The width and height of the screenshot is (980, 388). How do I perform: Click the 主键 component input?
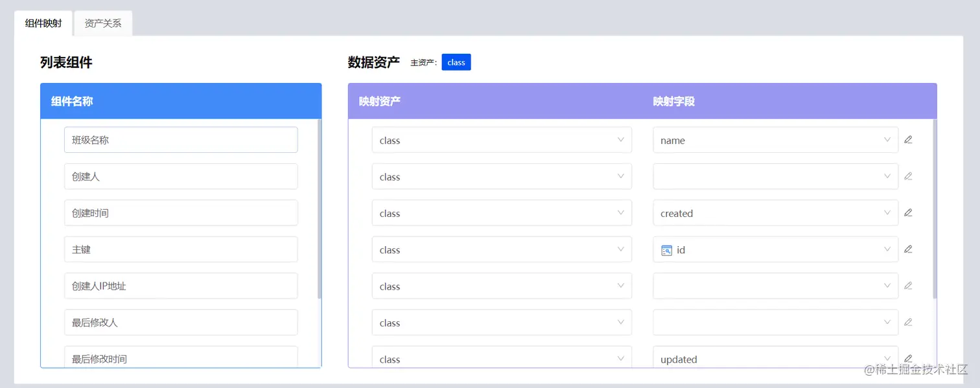coord(181,249)
